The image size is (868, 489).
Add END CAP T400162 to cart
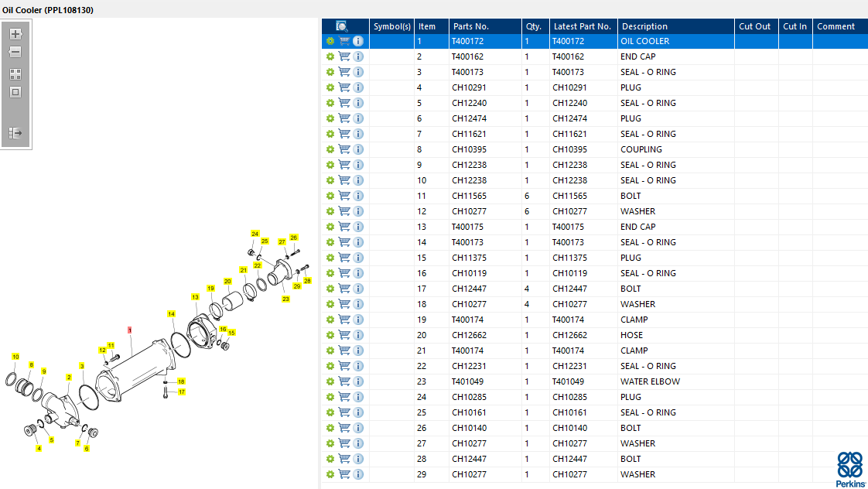(344, 56)
